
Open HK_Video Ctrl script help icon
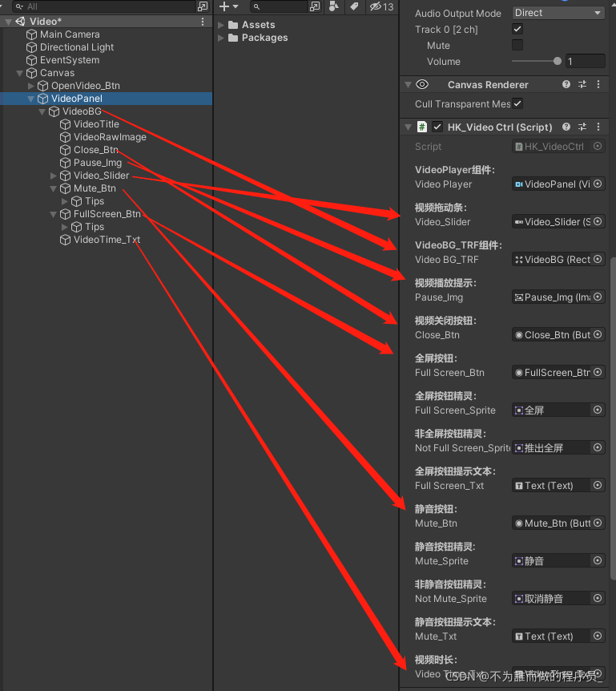click(x=566, y=127)
